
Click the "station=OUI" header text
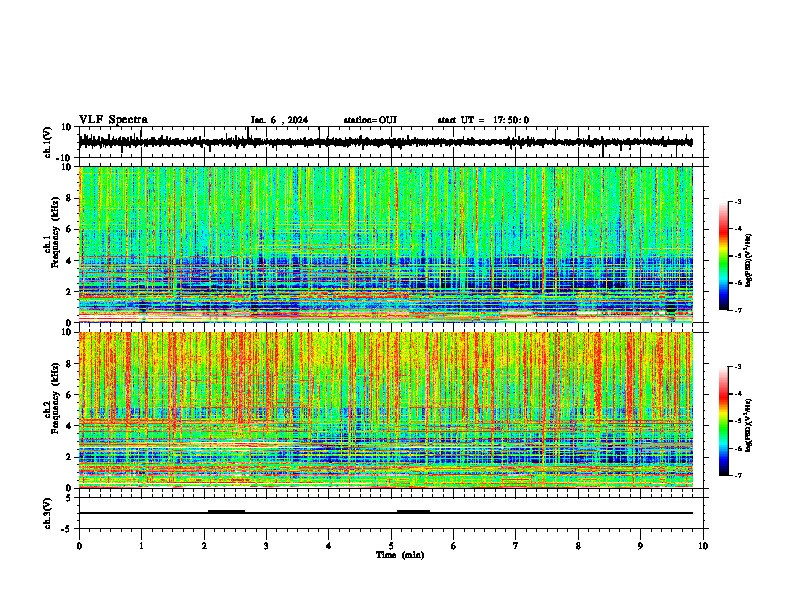[370, 120]
